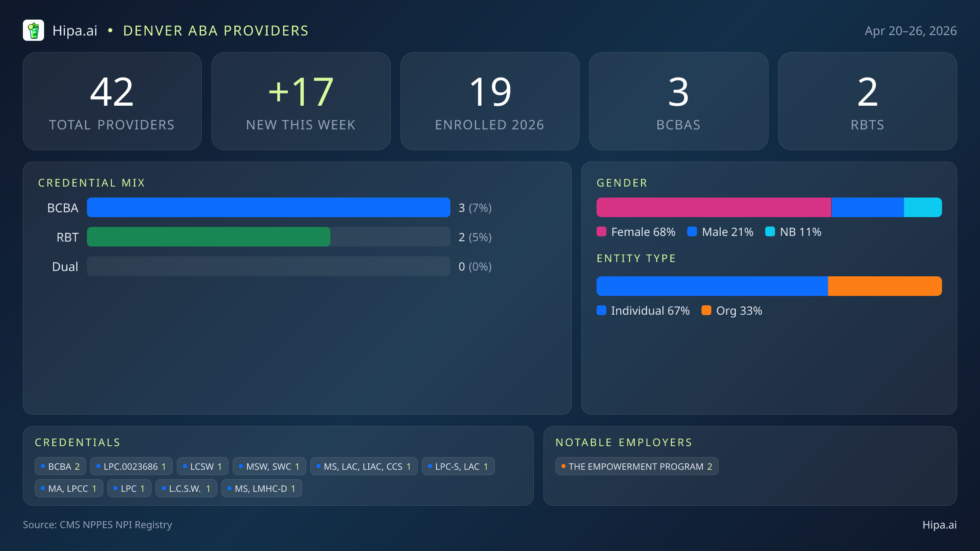Click the orange Org legend swatch
The width and height of the screenshot is (980, 551).
coord(706,311)
